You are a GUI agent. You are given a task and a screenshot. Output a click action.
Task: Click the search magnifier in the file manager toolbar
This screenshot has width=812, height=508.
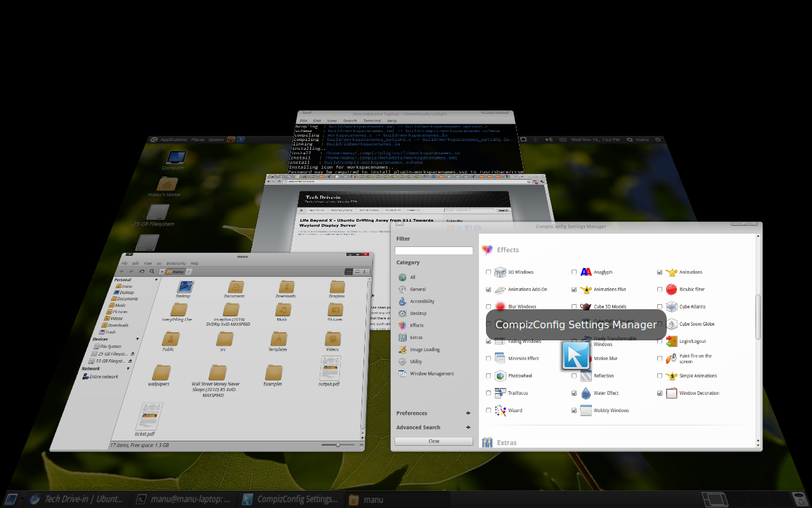(x=153, y=271)
